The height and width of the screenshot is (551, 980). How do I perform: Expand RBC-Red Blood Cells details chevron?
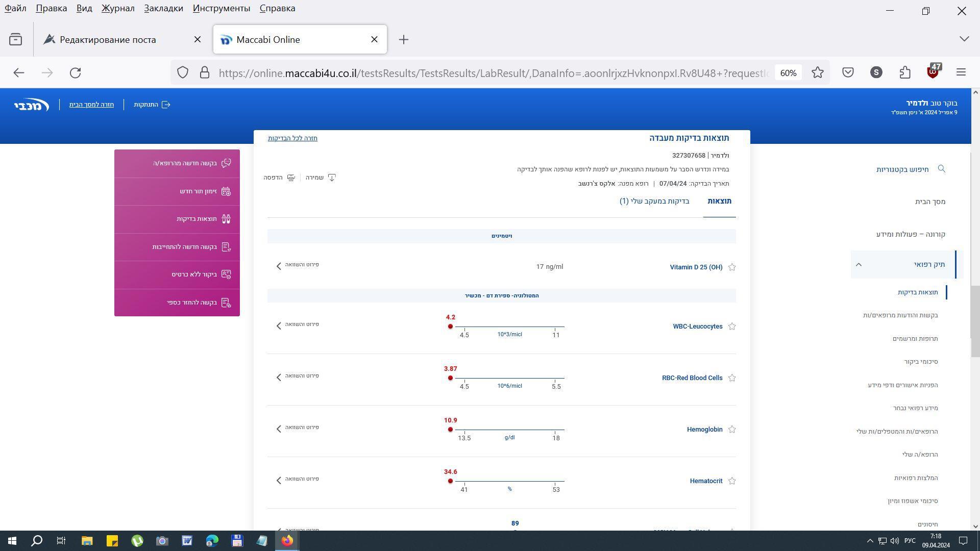[x=279, y=377]
